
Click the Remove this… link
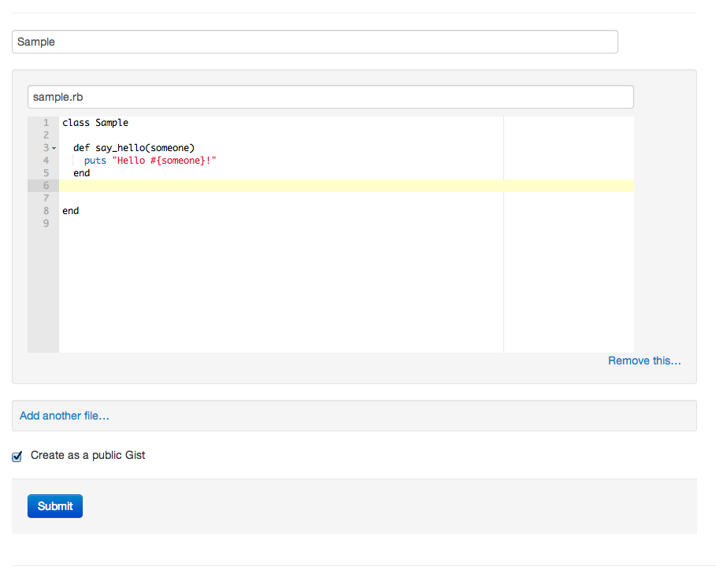(x=644, y=361)
